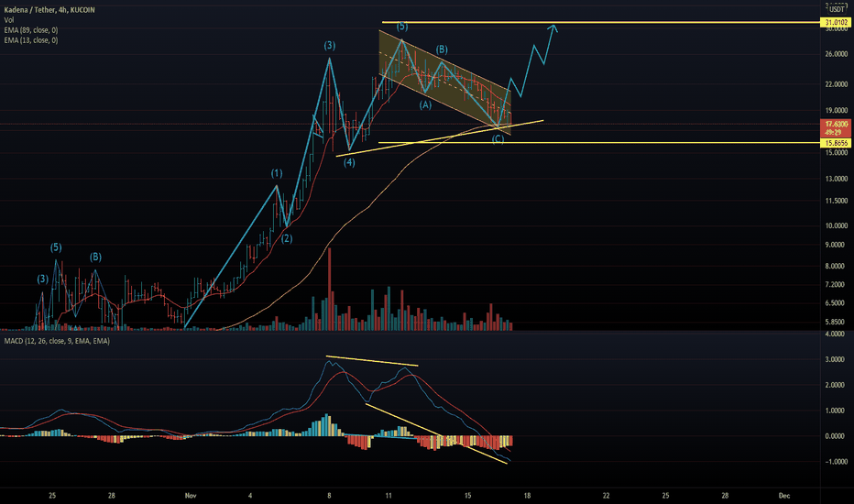Click the yellow 15.8656 price tag
Viewport: 854px width, 504px height.
(836, 143)
